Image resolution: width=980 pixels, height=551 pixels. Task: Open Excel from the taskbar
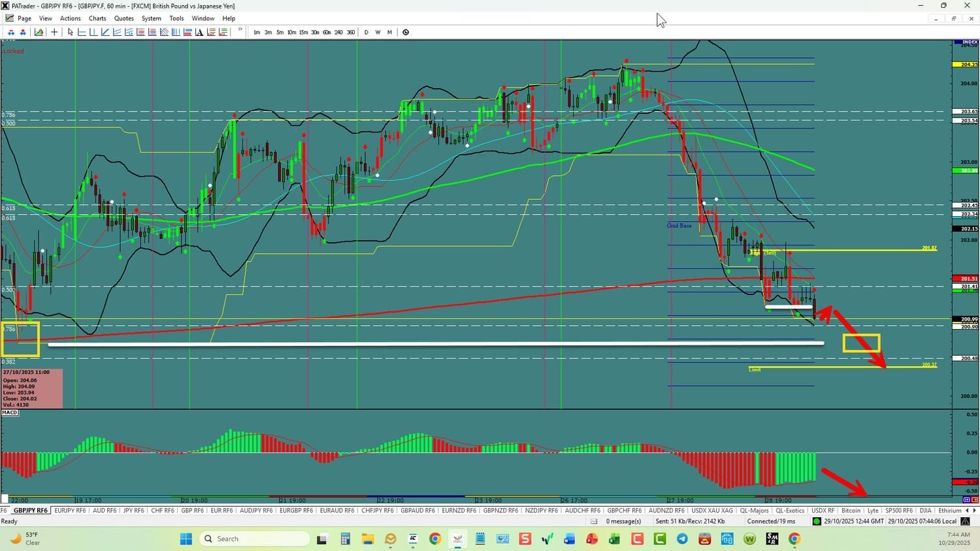pyautogui.click(x=614, y=539)
